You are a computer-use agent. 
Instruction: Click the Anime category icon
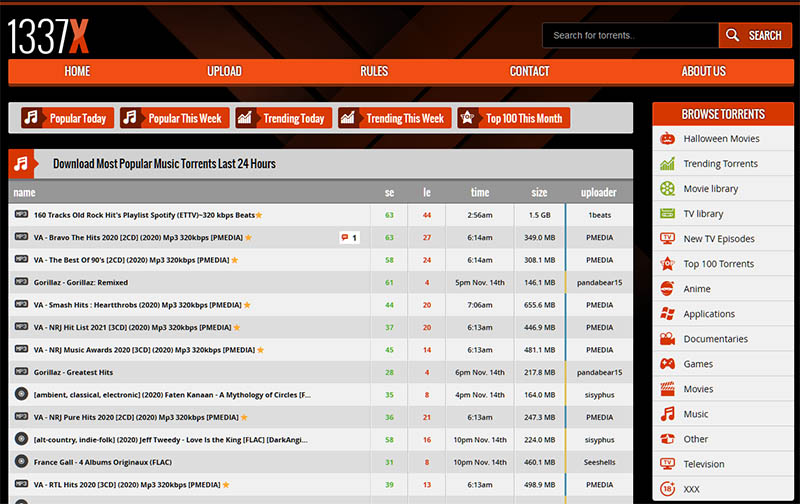(x=667, y=288)
